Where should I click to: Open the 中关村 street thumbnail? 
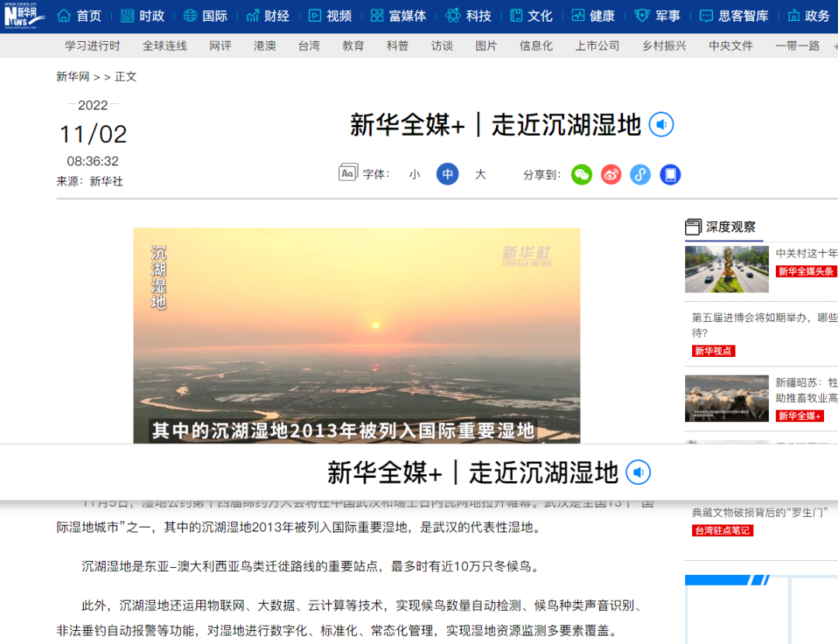pyautogui.click(x=727, y=268)
